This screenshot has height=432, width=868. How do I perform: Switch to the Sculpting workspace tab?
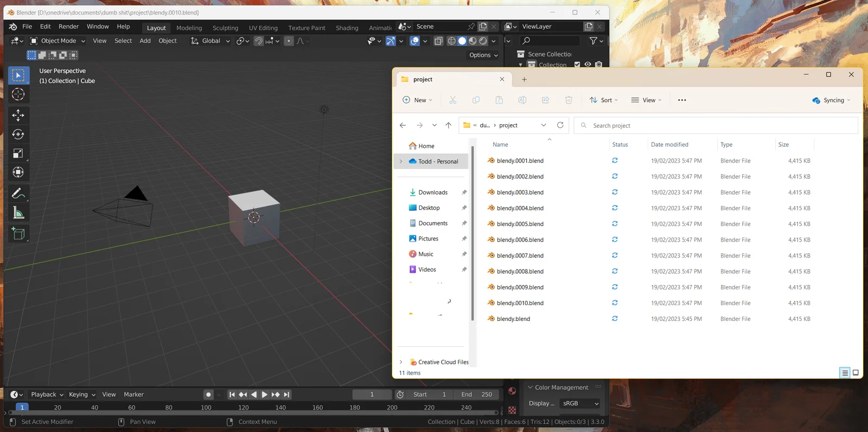pyautogui.click(x=225, y=28)
